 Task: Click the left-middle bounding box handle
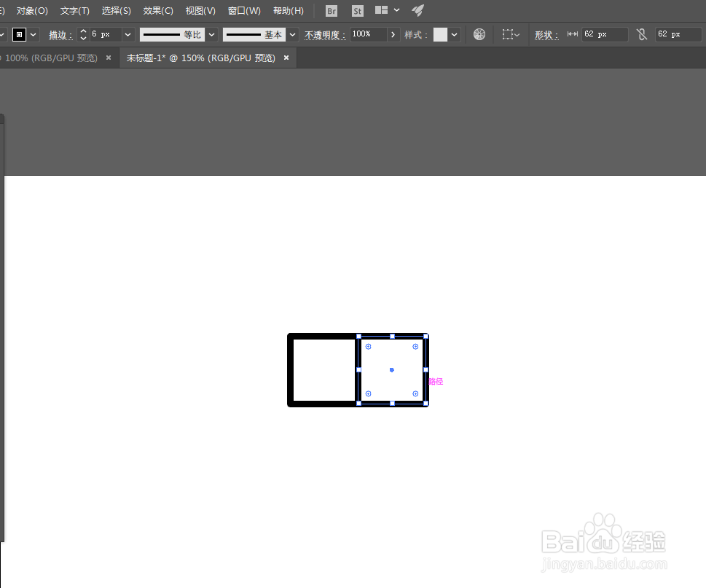(x=359, y=370)
